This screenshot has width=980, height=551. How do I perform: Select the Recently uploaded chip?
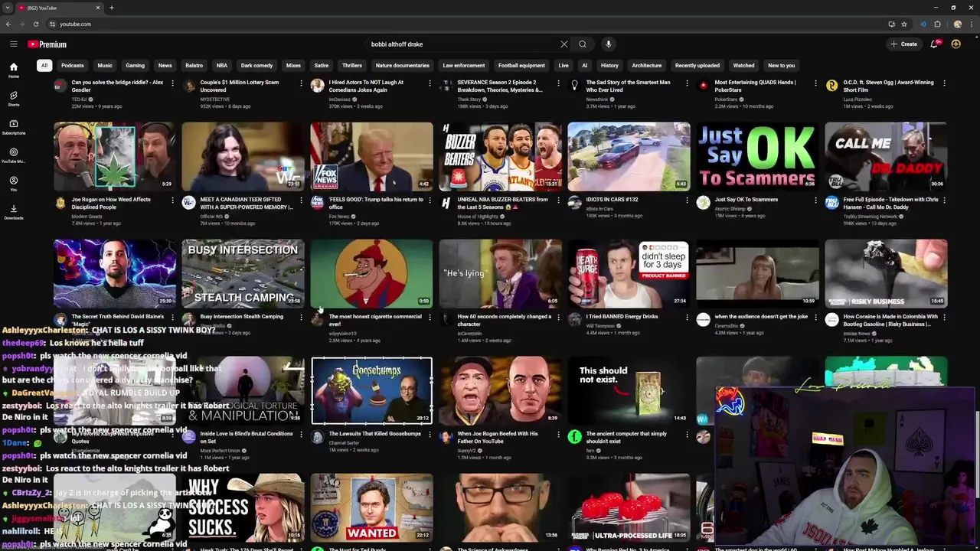[697, 66]
